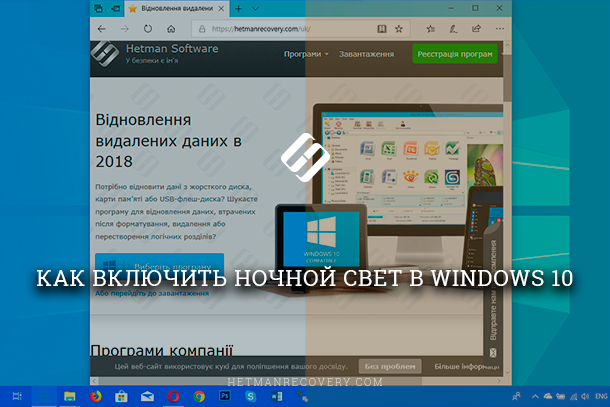610x407 pixels.
Task: Open the Завантаження menu item
Action: click(x=366, y=54)
